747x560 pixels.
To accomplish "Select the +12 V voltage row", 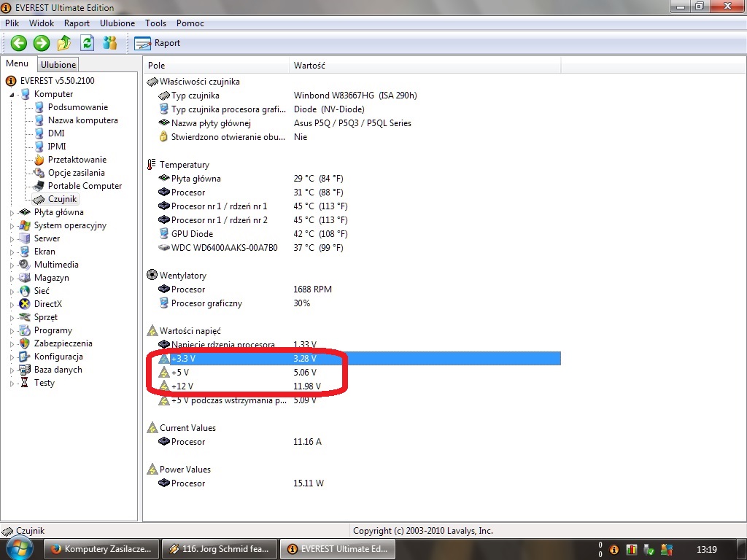I will (x=352, y=386).
